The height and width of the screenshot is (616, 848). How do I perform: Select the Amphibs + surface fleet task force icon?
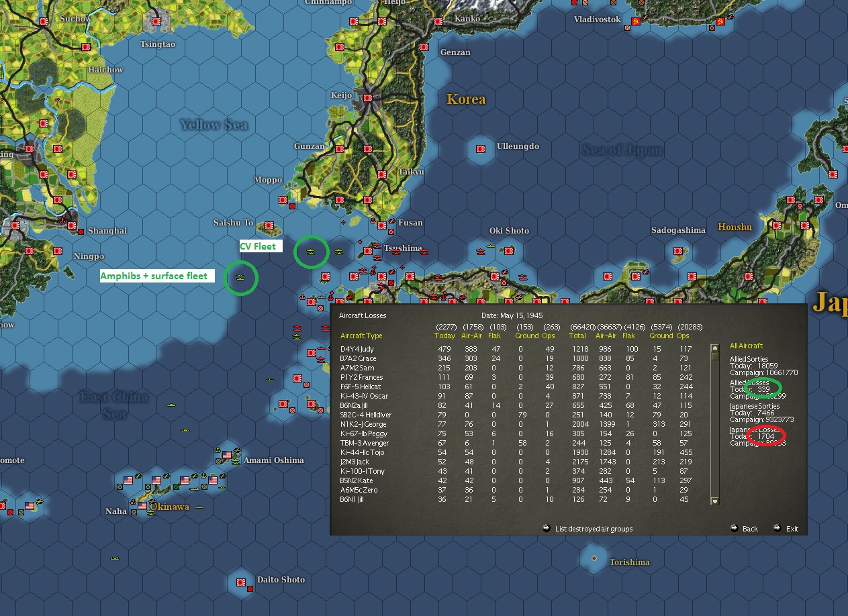tap(240, 277)
